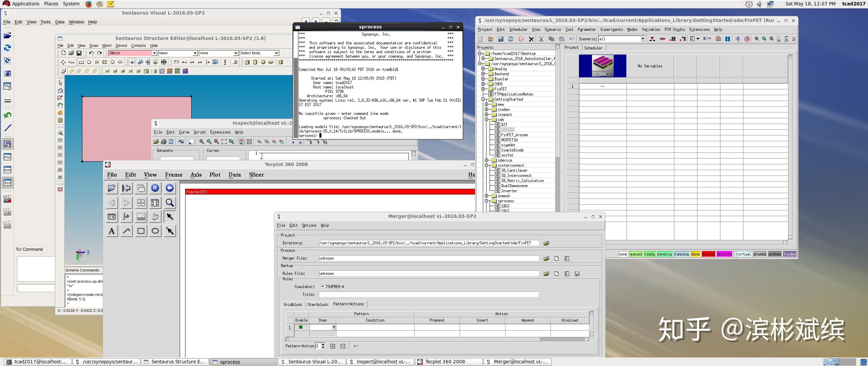The width and height of the screenshot is (868, 366).
Task: Toggle the Enable checkbox in row 1
Action: (301, 327)
